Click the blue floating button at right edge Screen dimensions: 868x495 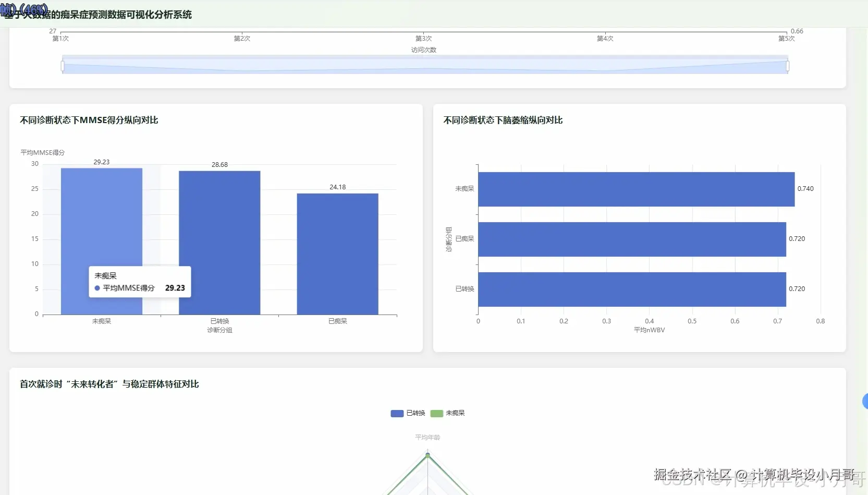tap(865, 401)
